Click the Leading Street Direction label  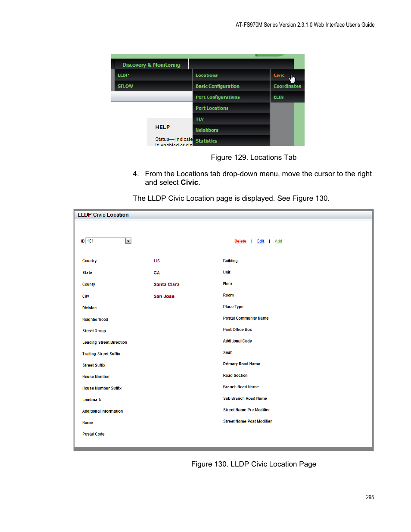pos(105,342)
